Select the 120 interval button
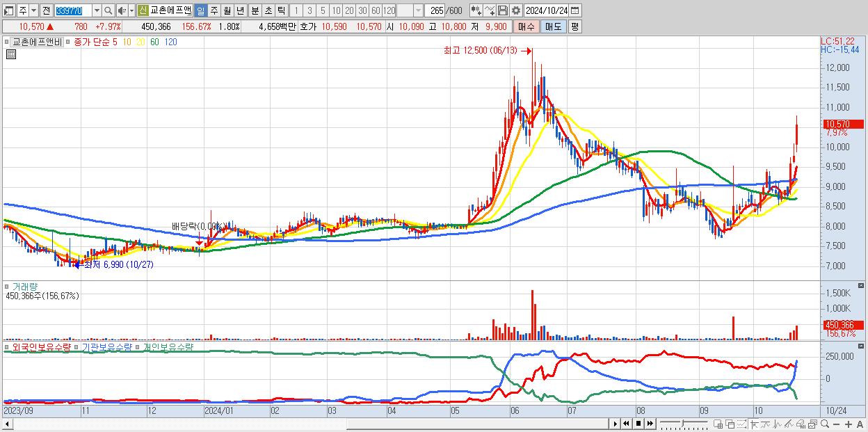This screenshot has width=868, height=432. point(389,10)
